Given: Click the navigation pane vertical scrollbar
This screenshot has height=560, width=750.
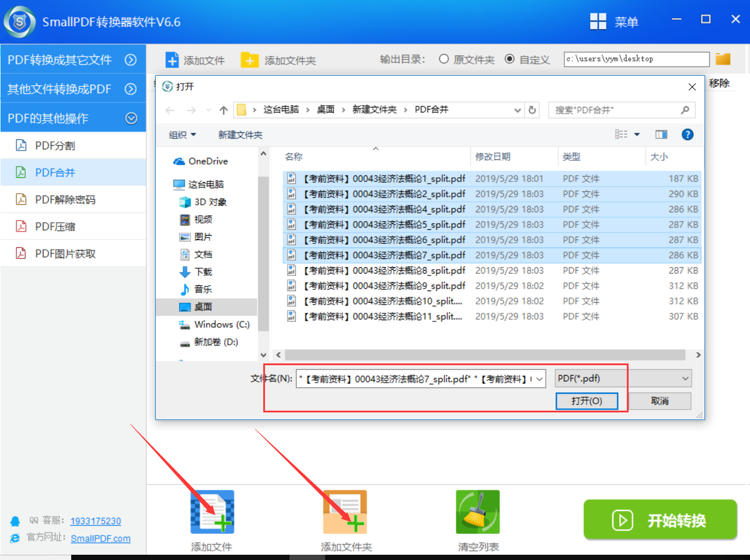Looking at the screenshot, I should pos(263,254).
